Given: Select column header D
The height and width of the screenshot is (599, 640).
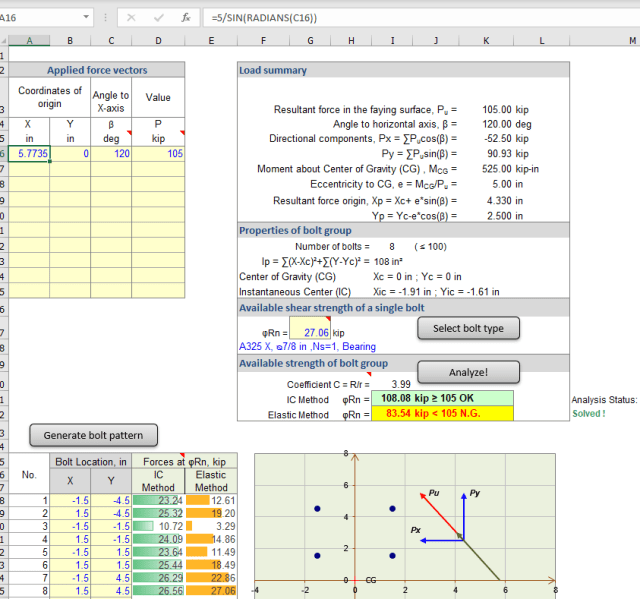Looking at the screenshot, I should click(157, 40).
